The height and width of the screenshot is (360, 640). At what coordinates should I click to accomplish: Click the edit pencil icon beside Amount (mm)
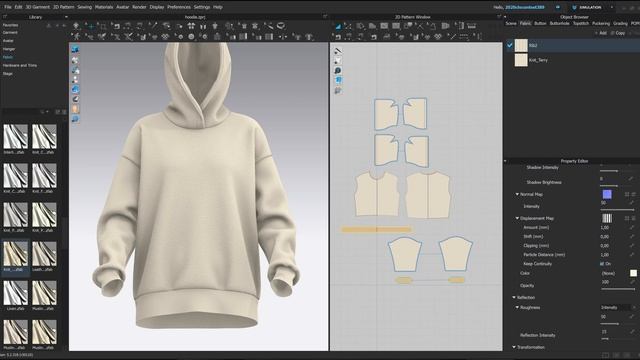point(632,227)
